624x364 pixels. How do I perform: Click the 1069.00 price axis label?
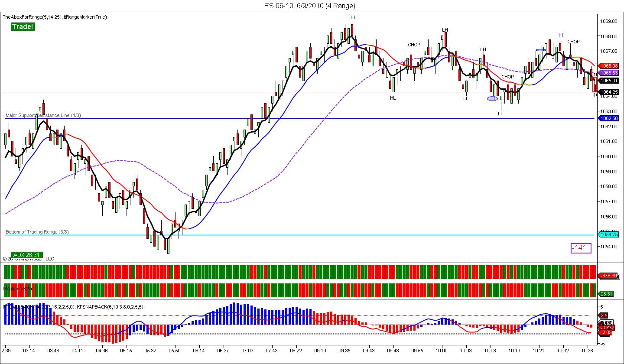(608, 21)
